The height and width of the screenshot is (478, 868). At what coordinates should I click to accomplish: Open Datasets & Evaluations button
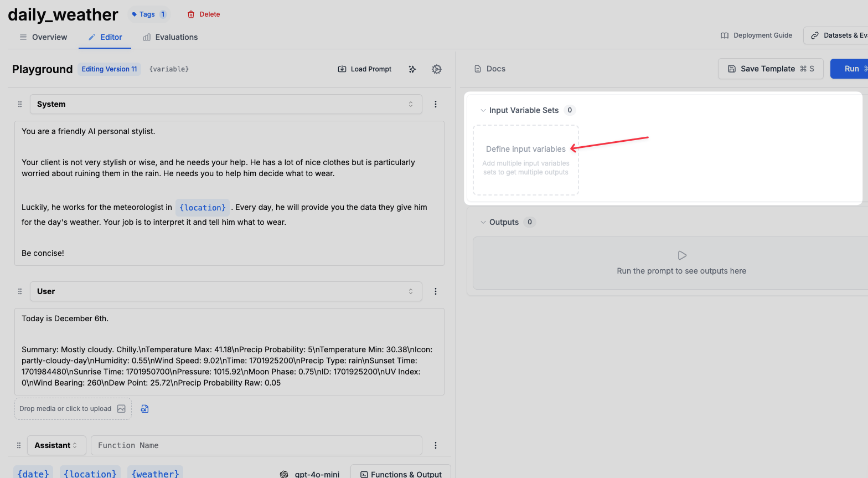pos(836,35)
